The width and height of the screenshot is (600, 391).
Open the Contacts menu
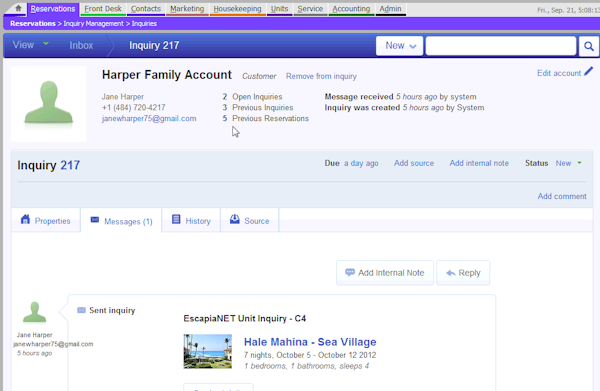[x=146, y=9]
